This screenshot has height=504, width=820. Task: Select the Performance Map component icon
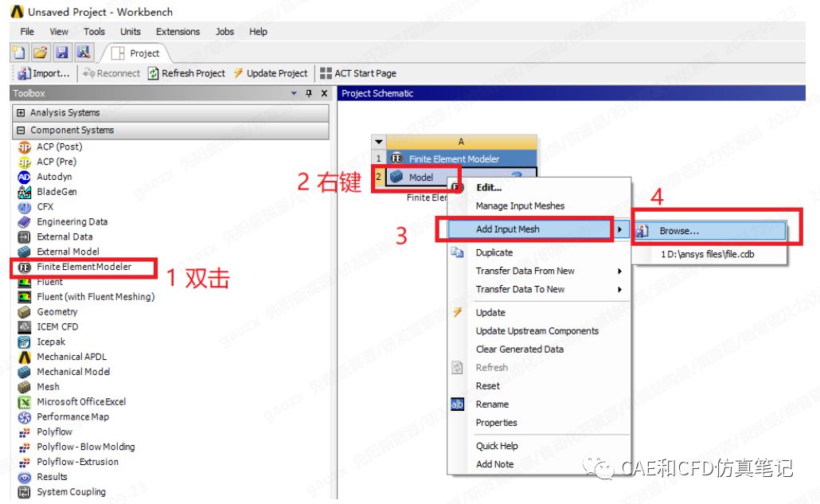24,417
